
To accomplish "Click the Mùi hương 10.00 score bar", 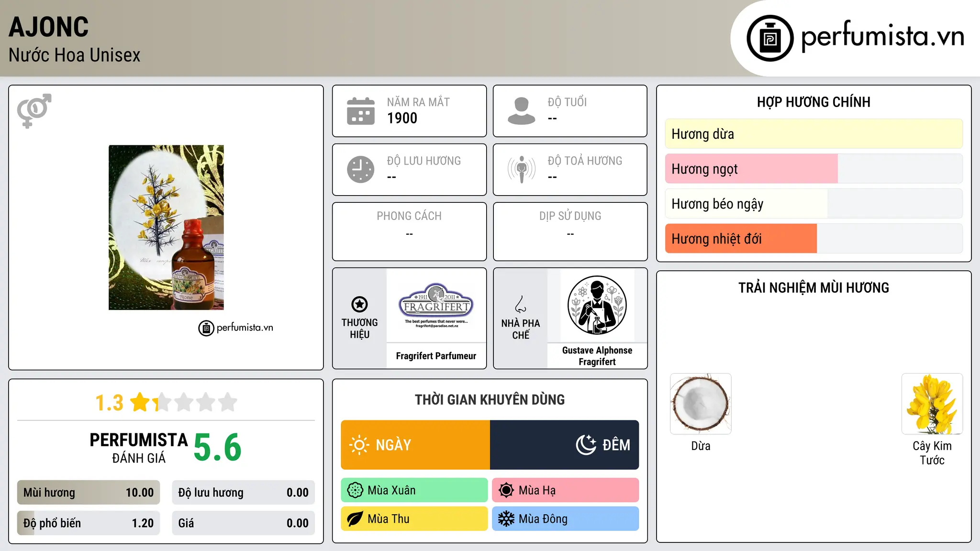I will [89, 493].
